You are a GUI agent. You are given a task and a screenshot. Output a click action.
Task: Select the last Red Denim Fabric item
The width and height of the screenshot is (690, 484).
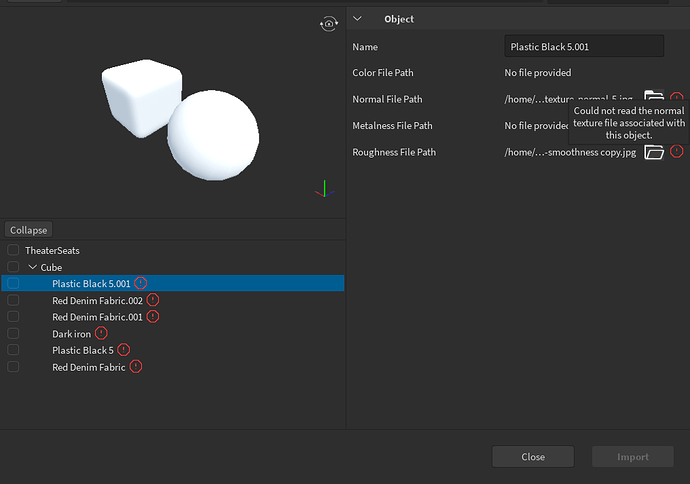pyautogui.click(x=89, y=367)
